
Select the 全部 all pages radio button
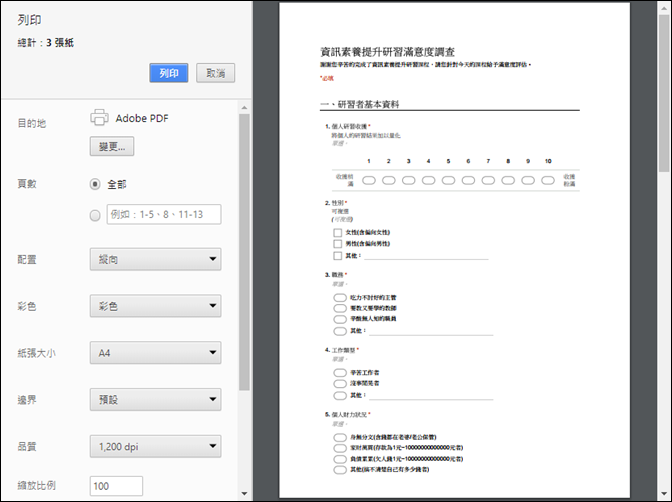tap(95, 184)
